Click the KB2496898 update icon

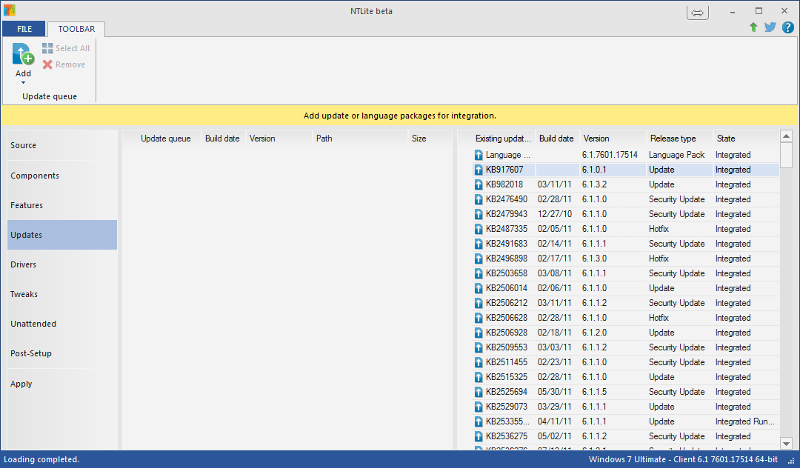click(479, 258)
